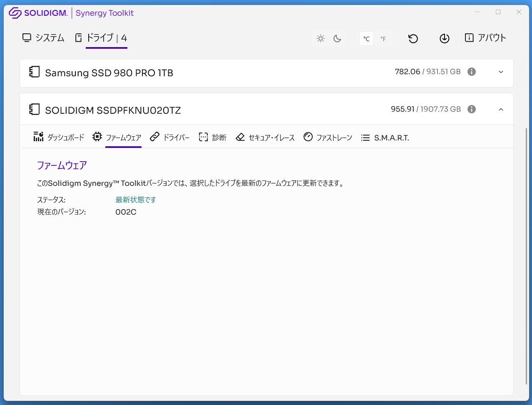Image resolution: width=532 pixels, height=405 pixels.
Task: Click the 現在のバージョン: label
Action: tap(62, 212)
